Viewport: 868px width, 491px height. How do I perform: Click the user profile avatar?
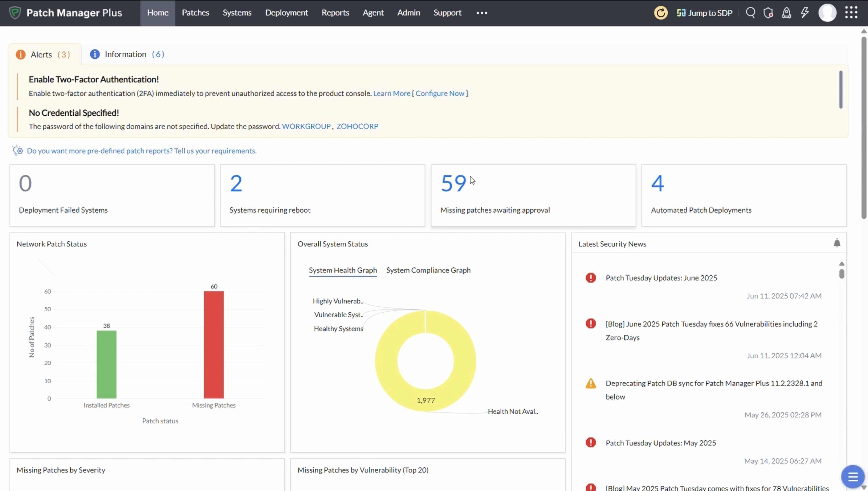click(x=827, y=13)
